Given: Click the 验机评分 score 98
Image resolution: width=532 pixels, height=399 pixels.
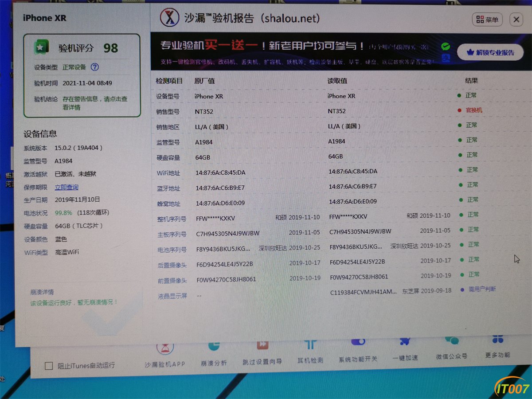Looking at the screenshot, I should [111, 48].
